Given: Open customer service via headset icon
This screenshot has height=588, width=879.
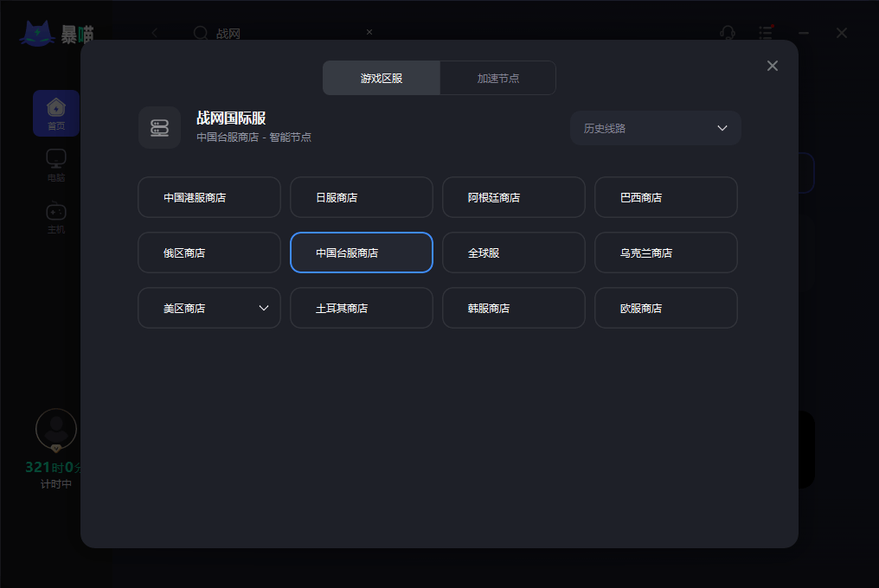Looking at the screenshot, I should (728, 33).
